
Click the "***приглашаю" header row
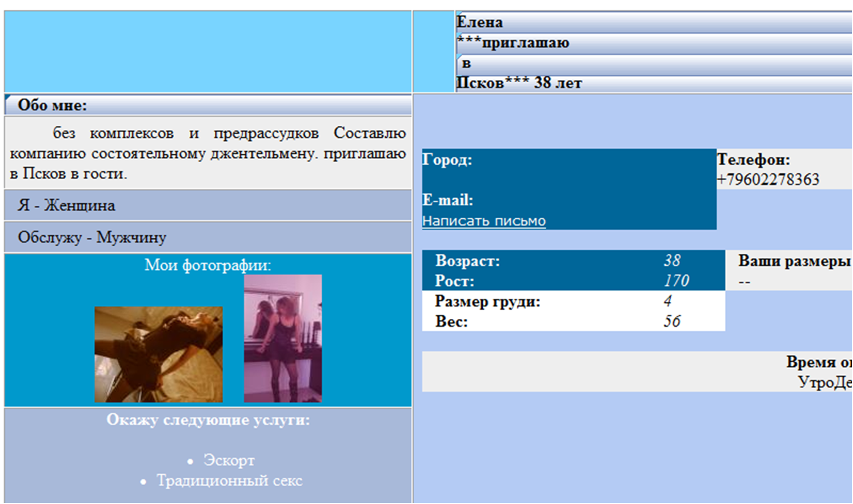(x=513, y=43)
